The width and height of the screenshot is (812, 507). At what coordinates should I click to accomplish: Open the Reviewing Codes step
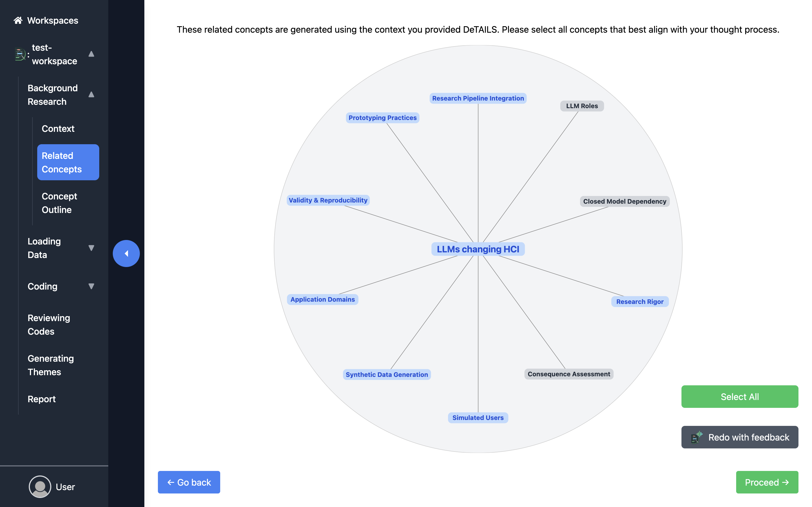pos(49,324)
